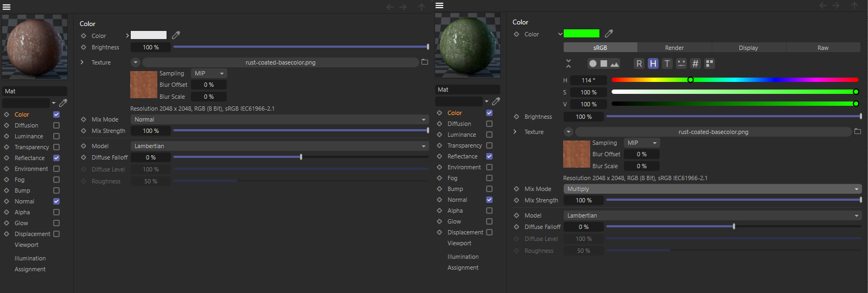Image resolution: width=868 pixels, height=293 pixels.
Task: Select the Raw color space tab
Action: click(x=823, y=48)
